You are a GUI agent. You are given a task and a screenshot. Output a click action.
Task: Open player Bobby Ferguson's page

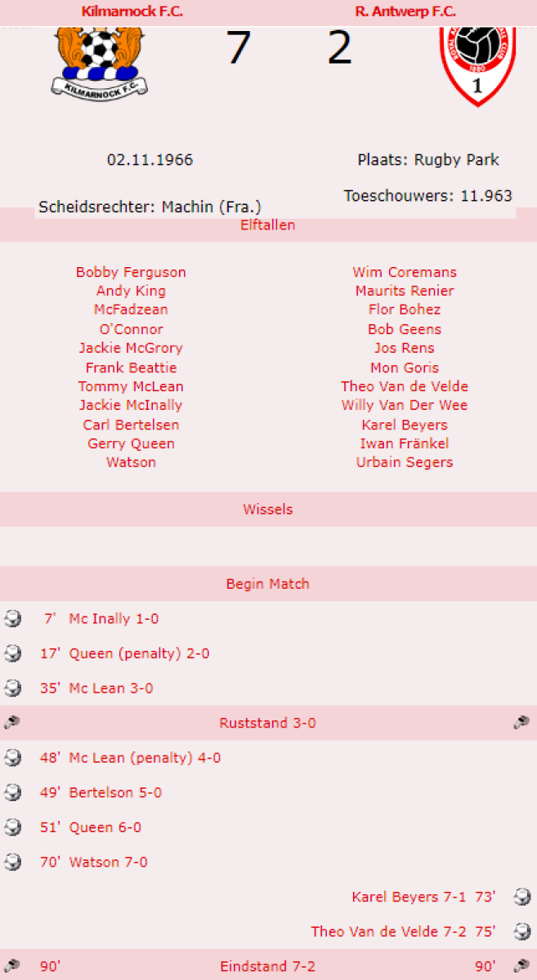(131, 272)
